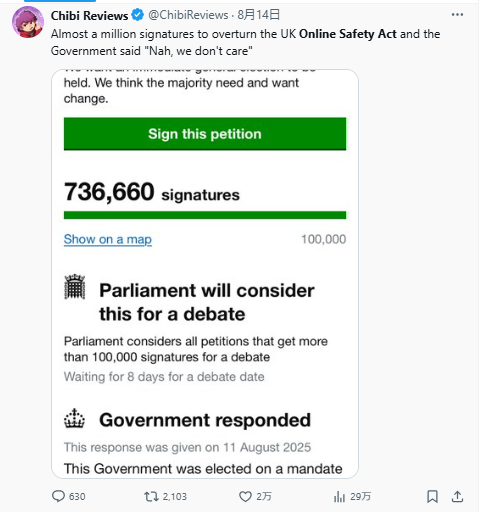Screen dimensions: 486x512
Task: Click the green signatures progress bar
Action: [x=205, y=215]
